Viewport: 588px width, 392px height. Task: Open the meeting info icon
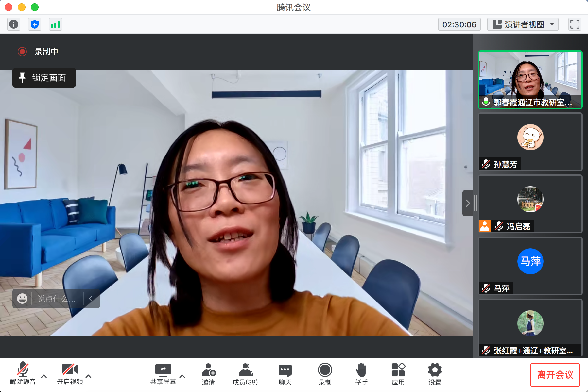point(14,24)
